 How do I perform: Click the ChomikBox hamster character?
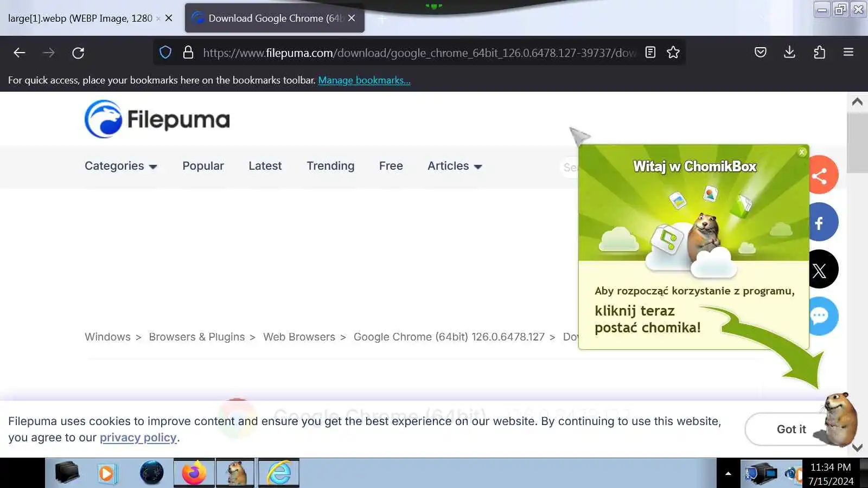(x=840, y=420)
